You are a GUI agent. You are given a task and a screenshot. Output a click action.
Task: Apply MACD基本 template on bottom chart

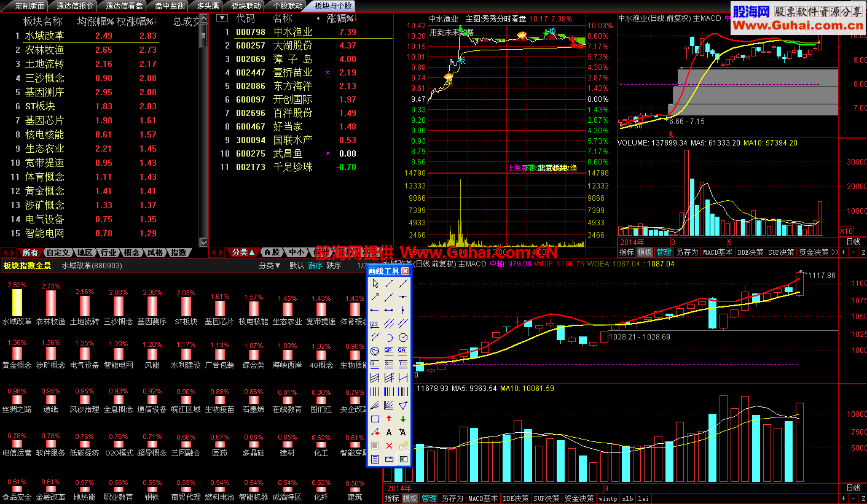(483, 498)
